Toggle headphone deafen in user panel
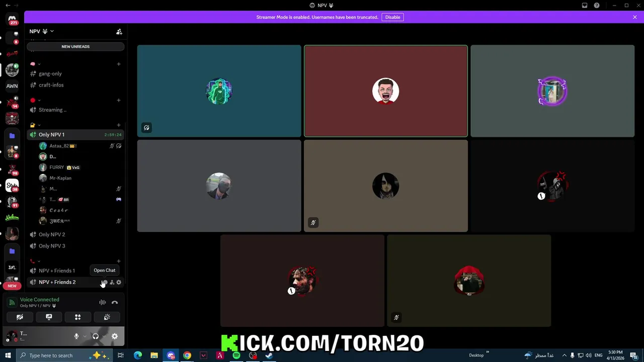The image size is (644, 362). click(96, 336)
